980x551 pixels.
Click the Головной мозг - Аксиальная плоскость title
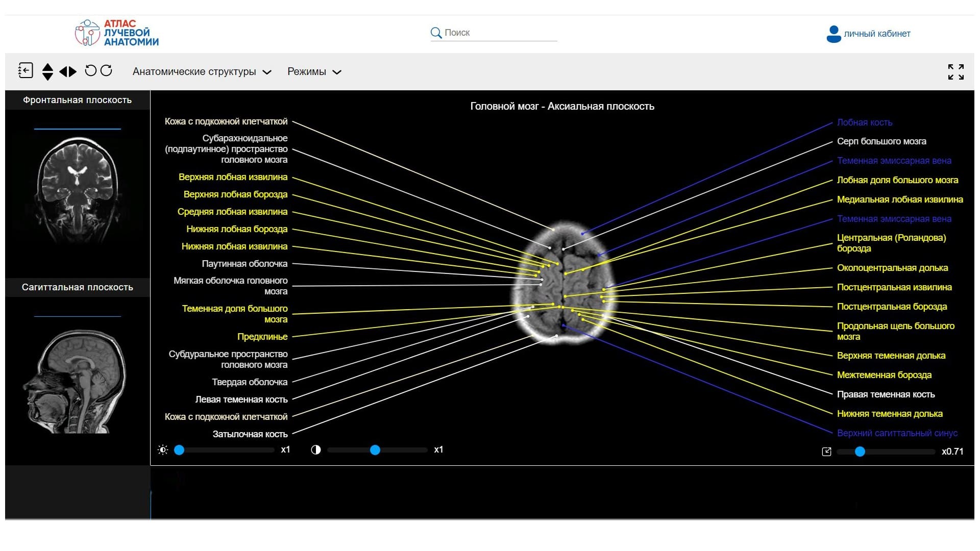pos(562,106)
